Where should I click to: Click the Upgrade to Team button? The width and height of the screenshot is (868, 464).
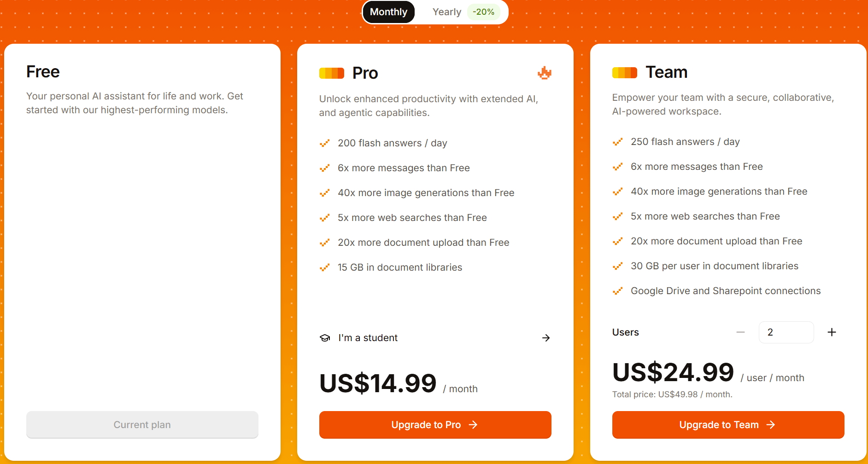pos(728,425)
